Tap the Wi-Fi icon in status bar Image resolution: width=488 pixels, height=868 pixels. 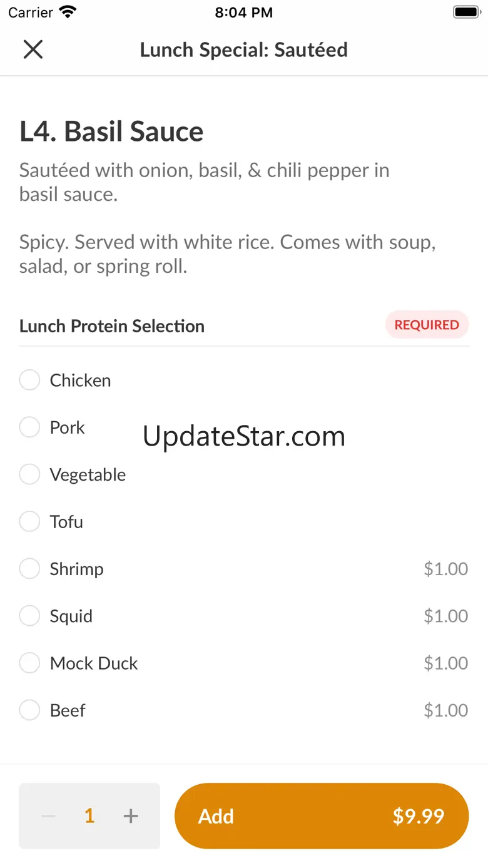pyautogui.click(x=67, y=13)
